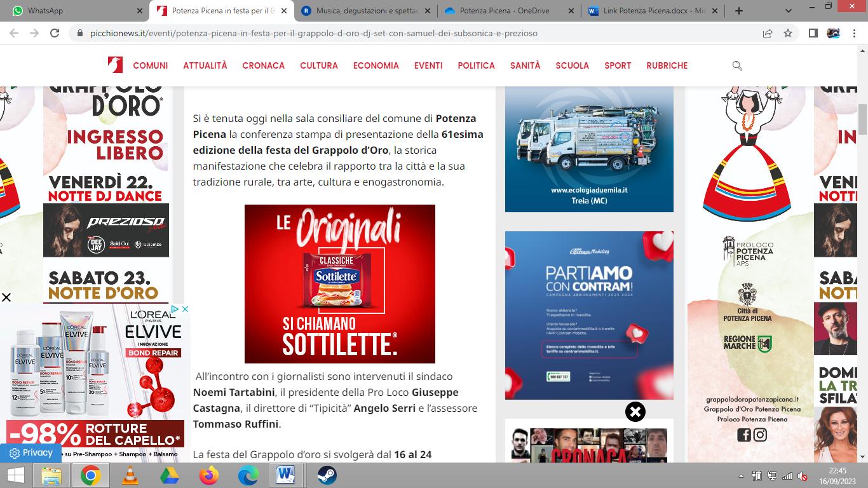The image size is (868, 488).
Task: Visit the SCUOLA section
Action: pos(573,65)
